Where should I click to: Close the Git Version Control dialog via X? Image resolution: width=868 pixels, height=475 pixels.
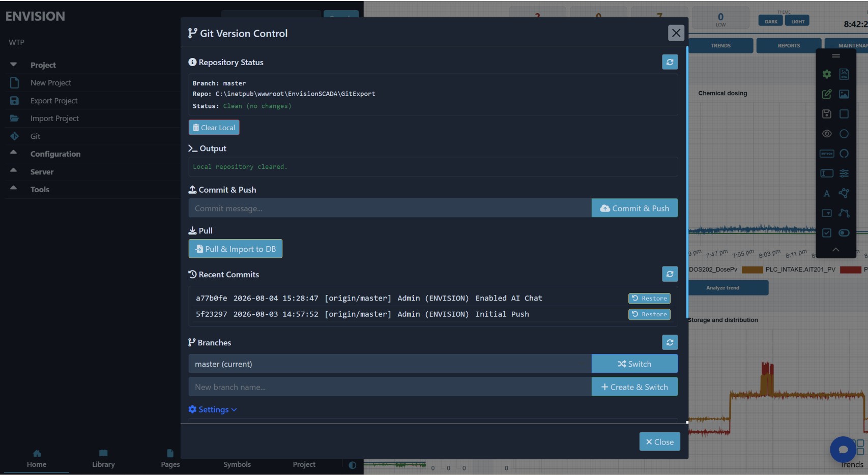click(676, 33)
